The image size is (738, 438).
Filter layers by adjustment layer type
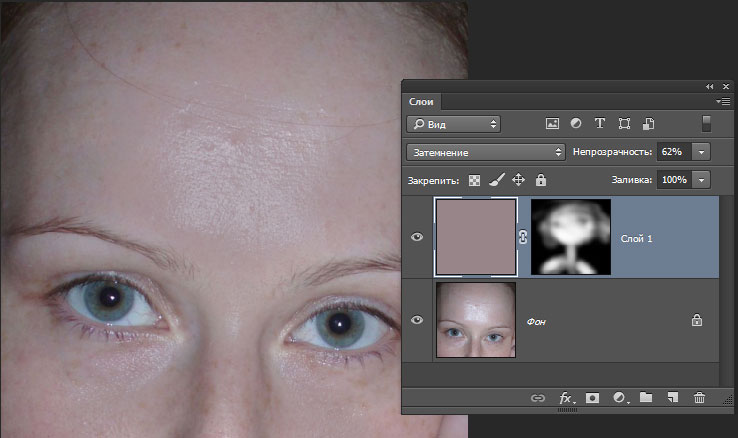[x=575, y=124]
